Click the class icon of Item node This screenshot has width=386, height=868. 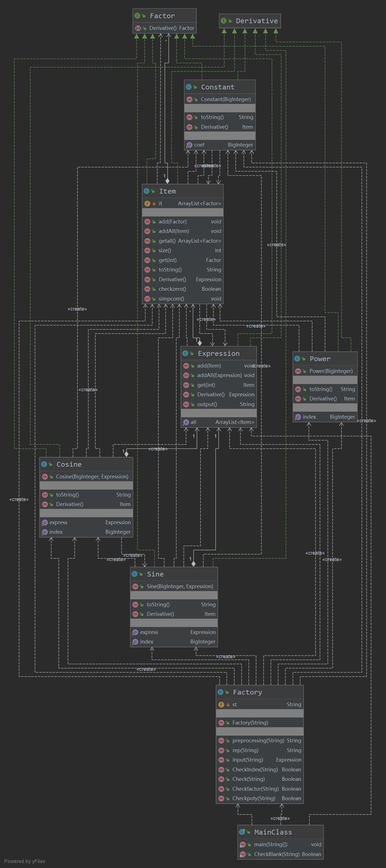(147, 191)
